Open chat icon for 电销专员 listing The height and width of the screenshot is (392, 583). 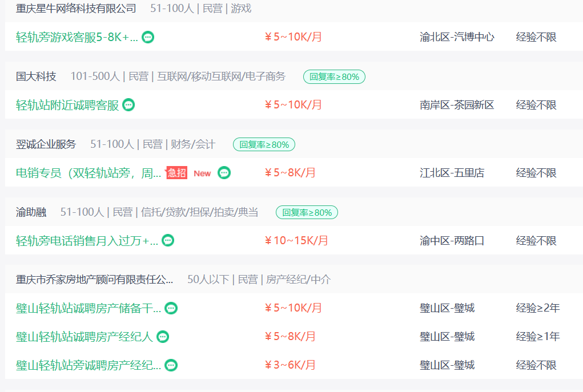pyautogui.click(x=224, y=173)
